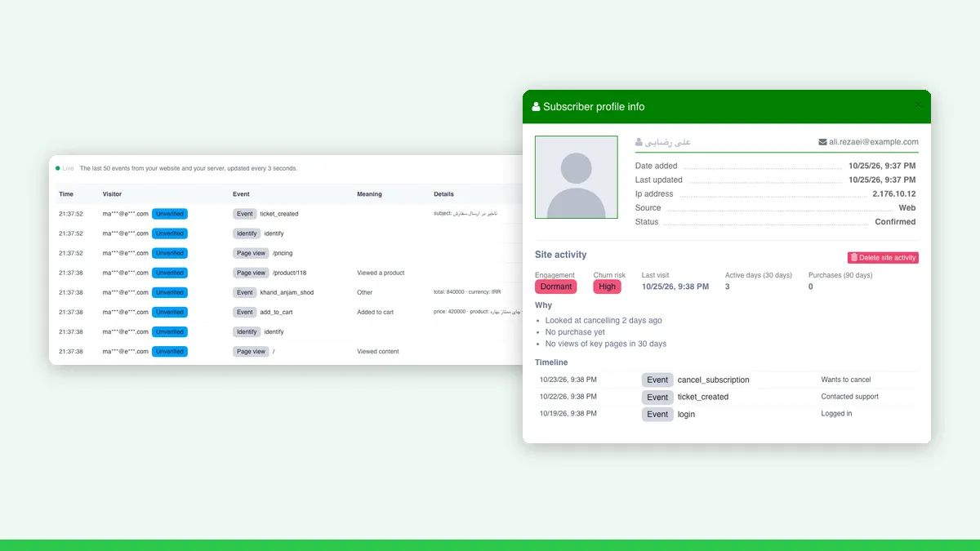The width and height of the screenshot is (980, 551).
Task: Select the subscriber avatar placeholder image
Action: (x=577, y=177)
